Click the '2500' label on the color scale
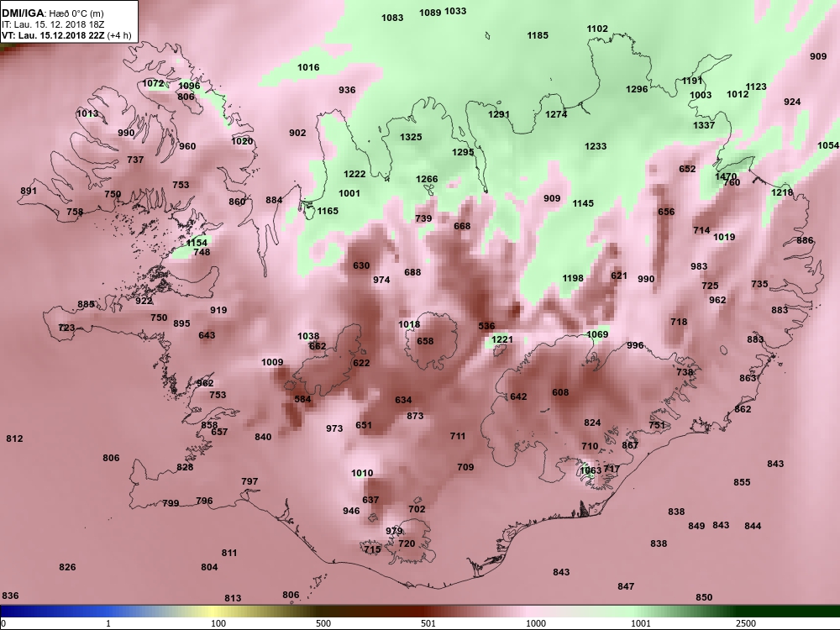Screen dimensions: 840x630 pos(746,623)
